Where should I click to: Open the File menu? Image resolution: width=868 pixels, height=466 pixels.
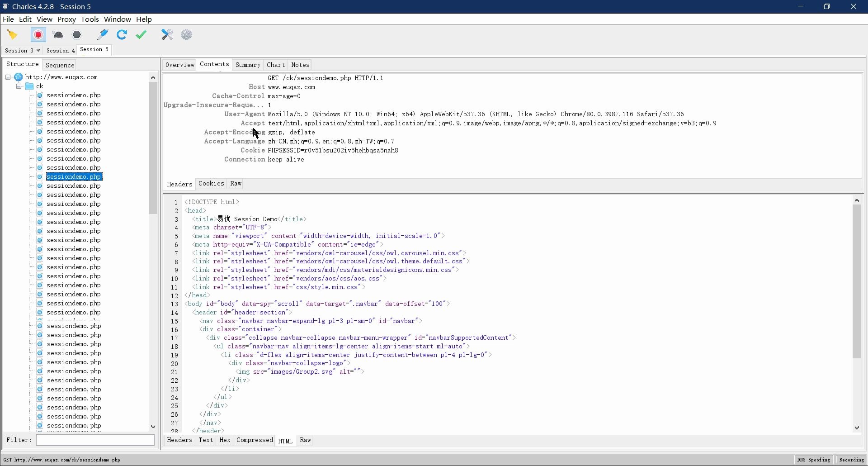(x=8, y=19)
